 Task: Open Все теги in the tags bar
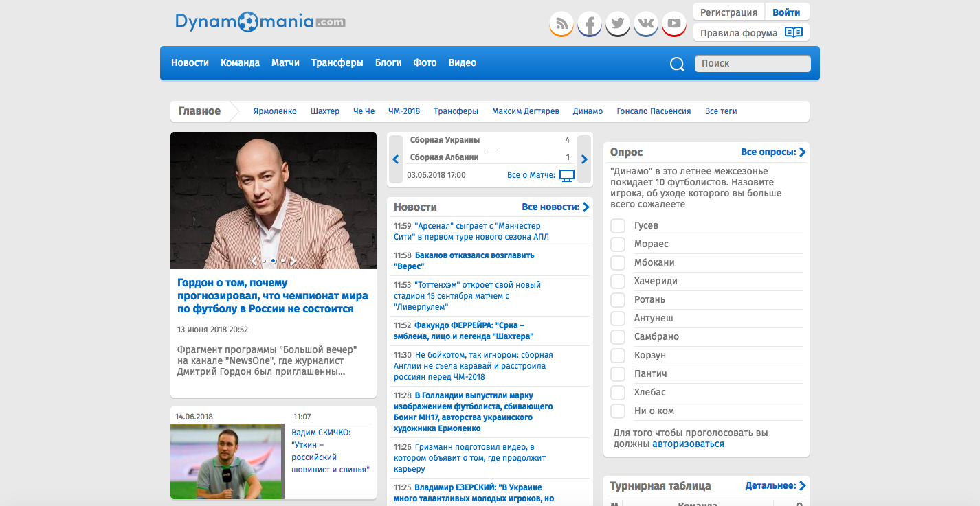click(x=721, y=111)
